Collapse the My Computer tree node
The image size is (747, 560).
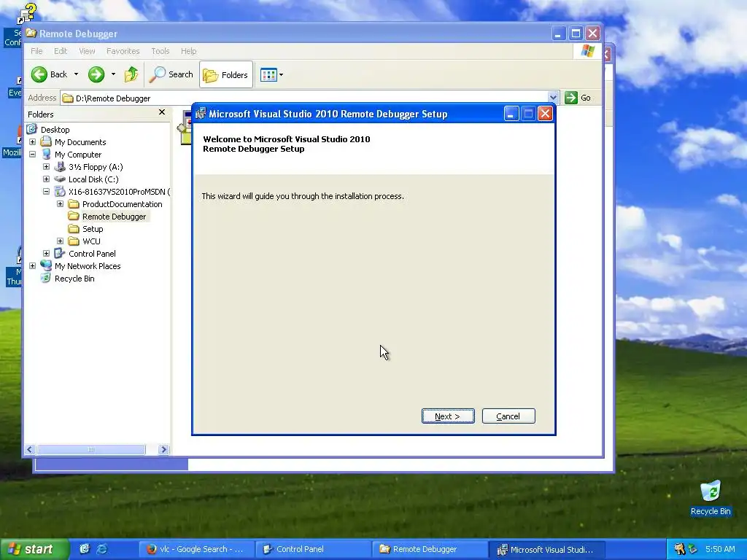32,155
